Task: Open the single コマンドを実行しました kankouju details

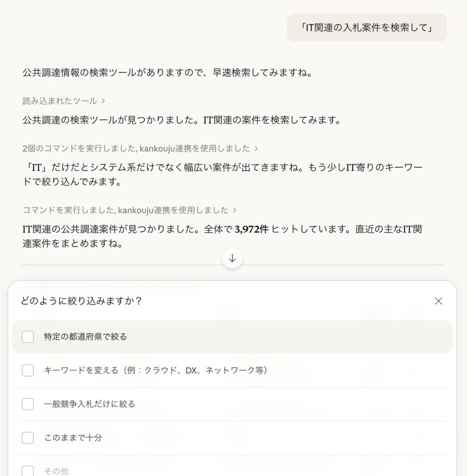Action: click(x=125, y=211)
